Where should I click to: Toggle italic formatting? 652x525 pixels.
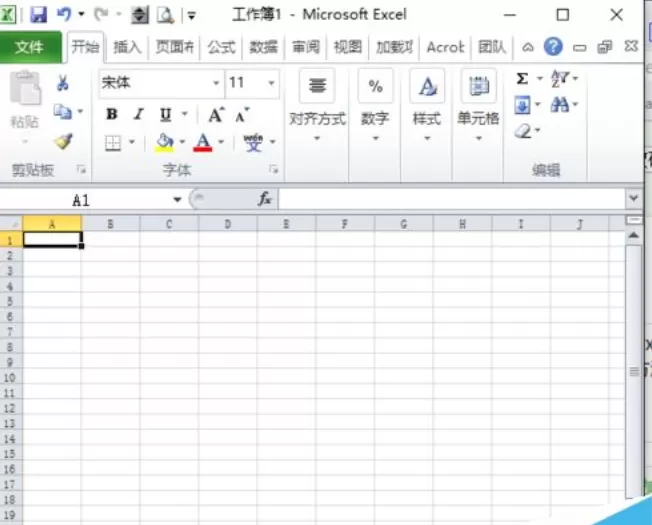(x=138, y=114)
